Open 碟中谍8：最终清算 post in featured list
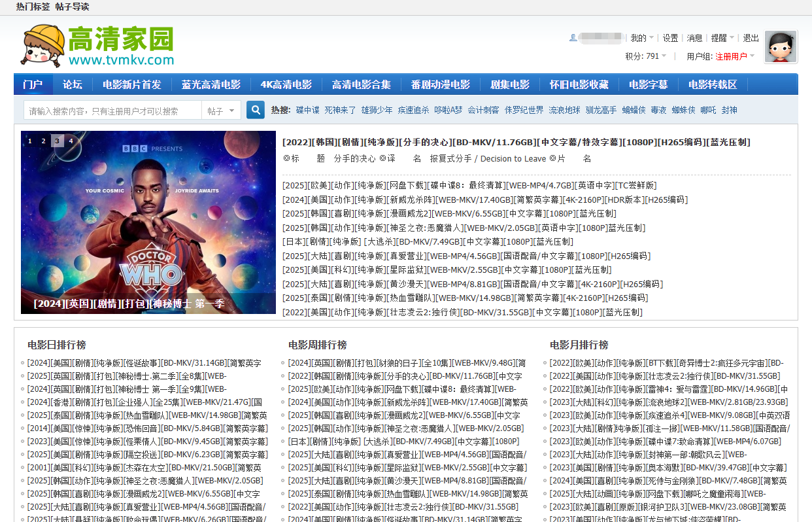This screenshot has width=812, height=522. tap(469, 186)
